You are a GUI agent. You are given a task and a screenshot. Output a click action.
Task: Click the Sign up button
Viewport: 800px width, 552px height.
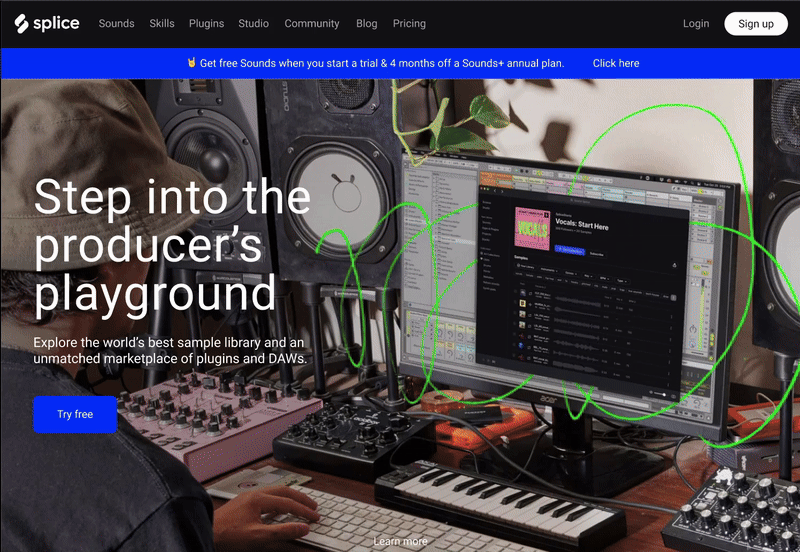point(756,24)
